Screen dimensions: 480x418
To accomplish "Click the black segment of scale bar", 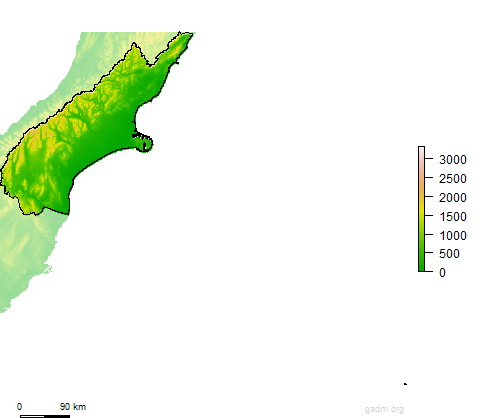I will (57, 416).
